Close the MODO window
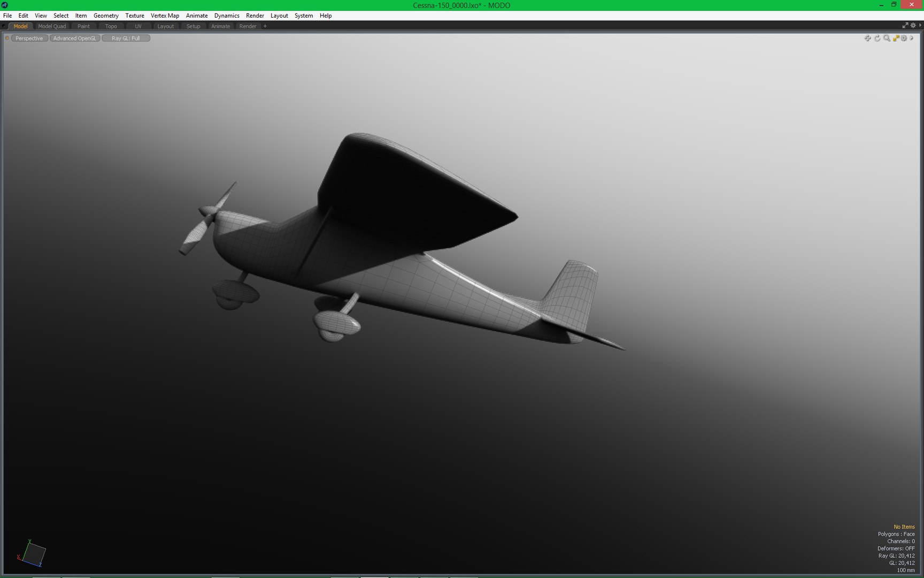The height and width of the screenshot is (578, 924). tap(912, 5)
